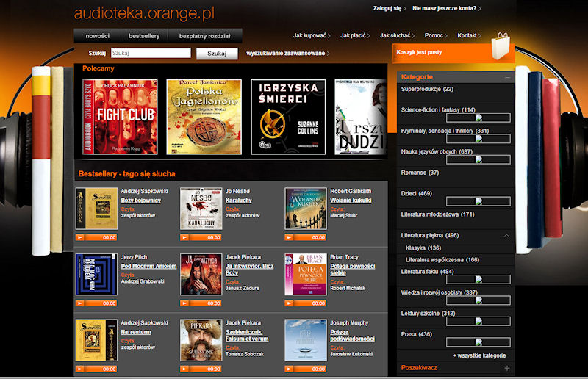Select the Superprodukcje (22) category
Image resolution: width=588 pixels, height=379 pixels.
click(427, 89)
